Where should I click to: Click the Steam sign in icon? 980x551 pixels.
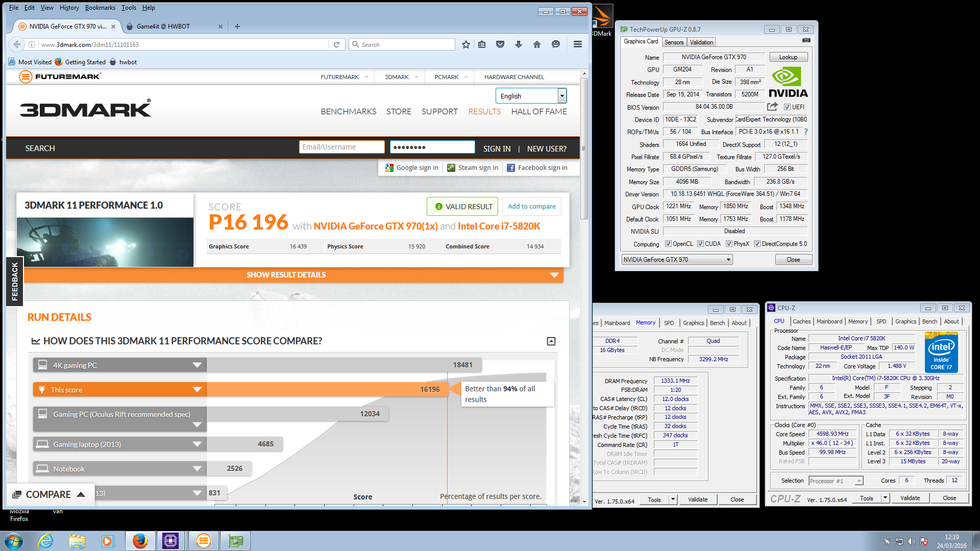(451, 168)
